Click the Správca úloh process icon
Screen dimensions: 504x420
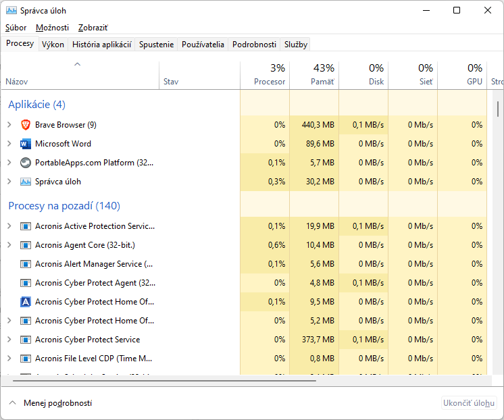[26, 182]
